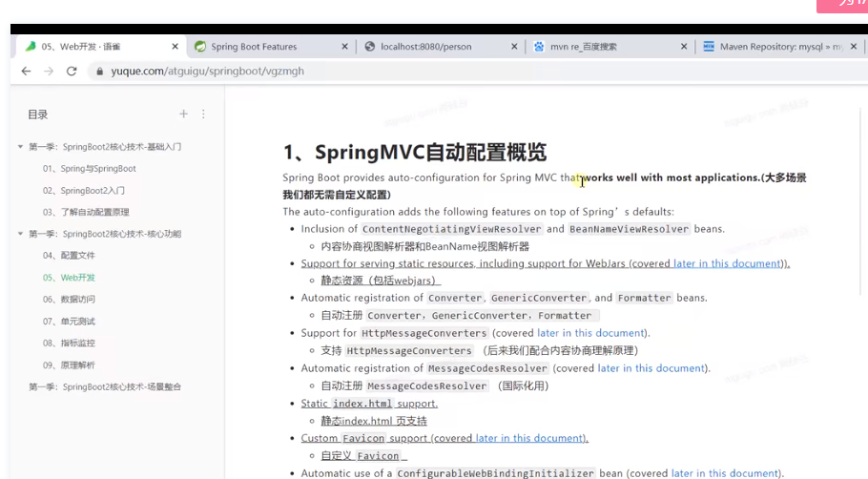Click the Maven Repository tab favicon
868x479 pixels.
click(709, 47)
